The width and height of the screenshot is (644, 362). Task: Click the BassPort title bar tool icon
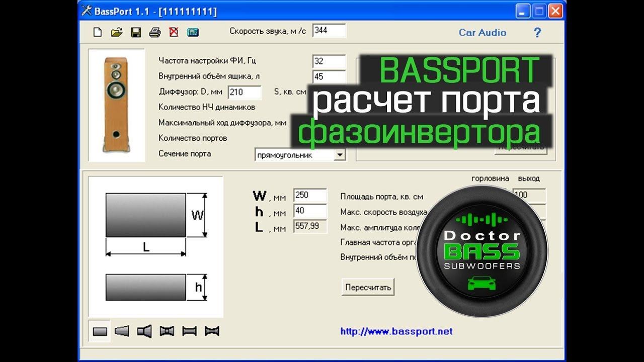[x=87, y=11]
